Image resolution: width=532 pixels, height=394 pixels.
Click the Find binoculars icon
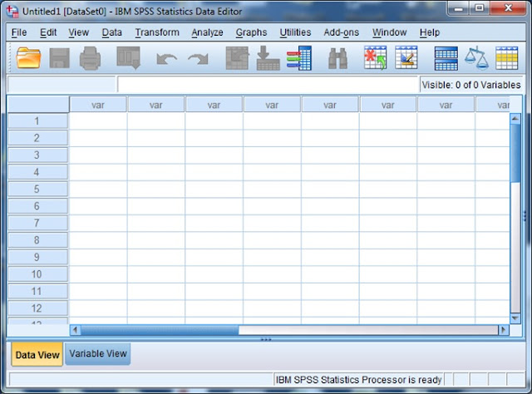[x=338, y=58]
